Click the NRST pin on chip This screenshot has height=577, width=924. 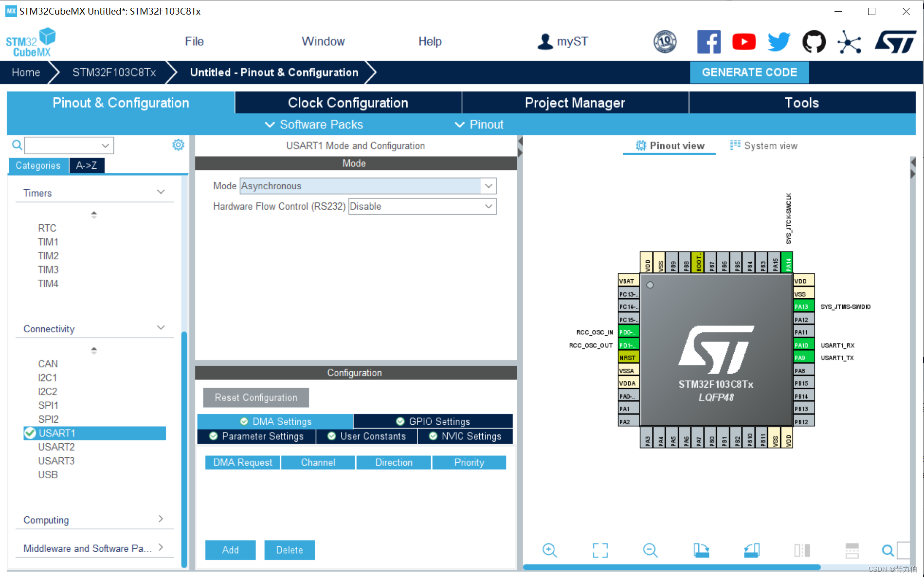tap(628, 358)
